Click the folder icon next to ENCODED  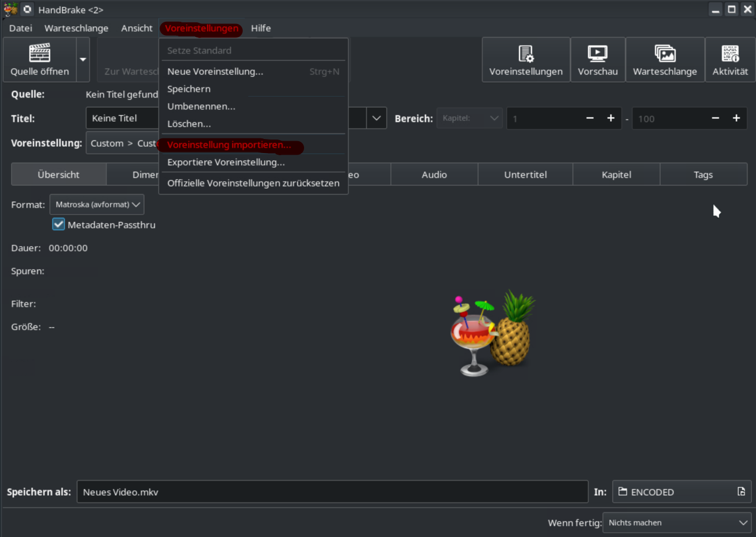tap(623, 492)
